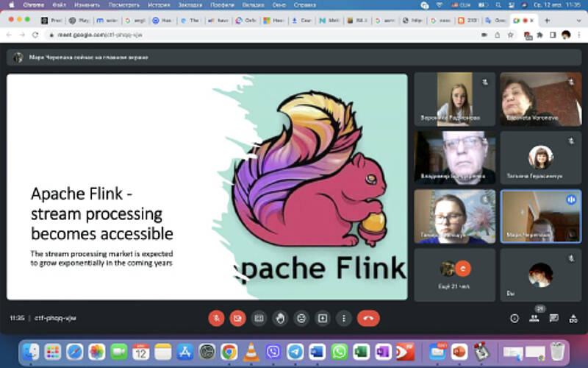Select Мари Черепаха's highlighted video tile
588x368 pixels.
[x=541, y=216]
